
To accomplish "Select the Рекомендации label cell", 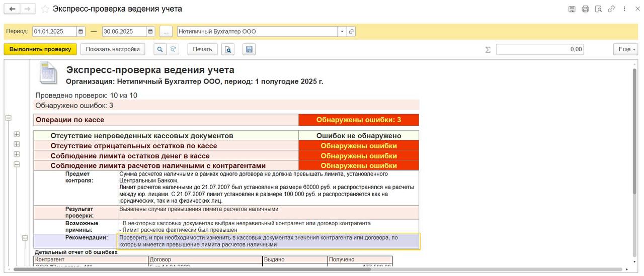I will pos(75,241).
